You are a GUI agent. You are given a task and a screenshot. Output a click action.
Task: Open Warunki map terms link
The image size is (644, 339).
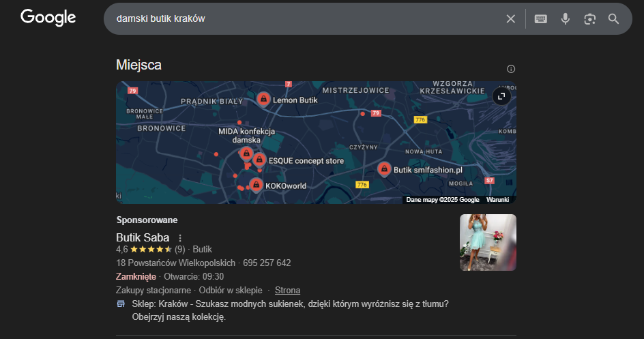[x=499, y=200]
